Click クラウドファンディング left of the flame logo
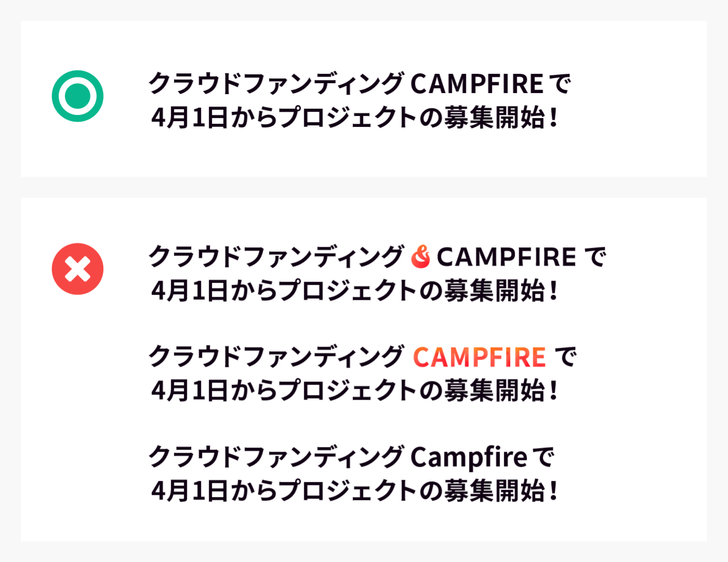The height and width of the screenshot is (562, 728). click(276, 257)
